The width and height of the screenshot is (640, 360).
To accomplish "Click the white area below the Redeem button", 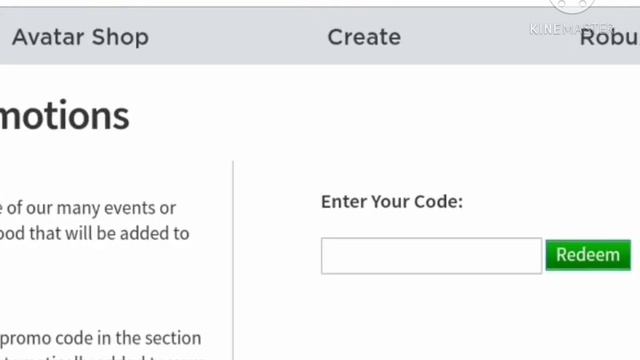I will (x=588, y=310).
